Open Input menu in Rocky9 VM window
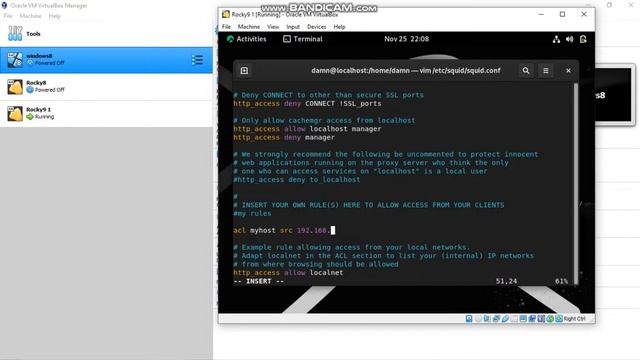This screenshot has height=360, width=640. (293, 27)
